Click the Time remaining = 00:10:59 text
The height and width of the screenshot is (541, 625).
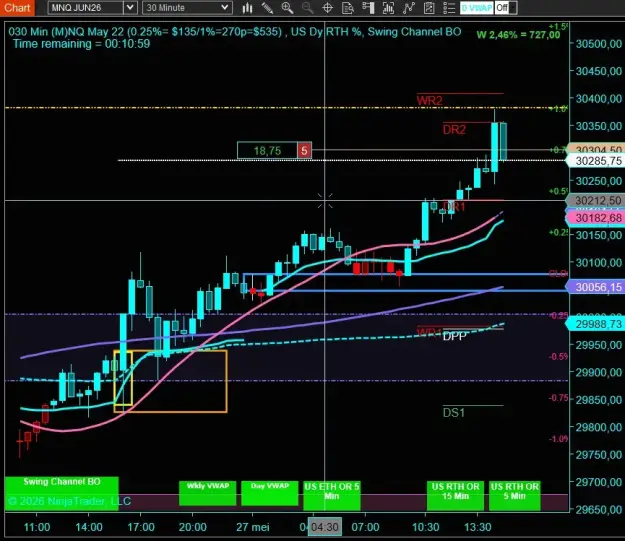[82, 44]
